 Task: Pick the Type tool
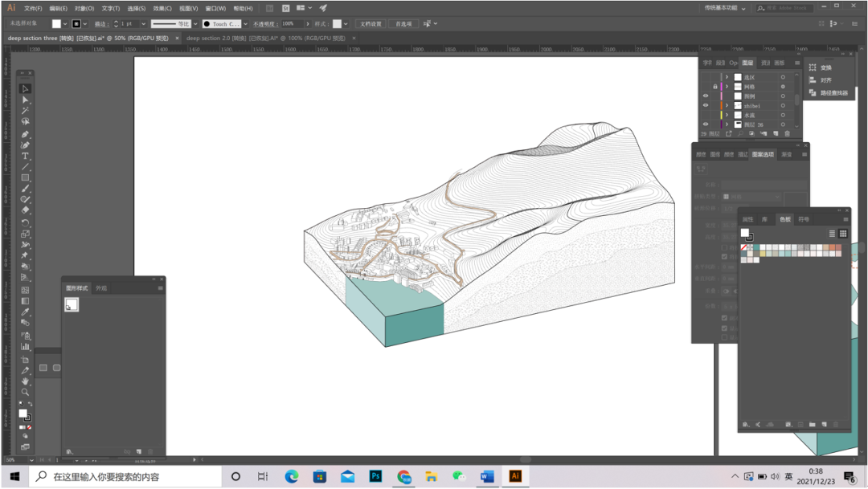click(26, 156)
